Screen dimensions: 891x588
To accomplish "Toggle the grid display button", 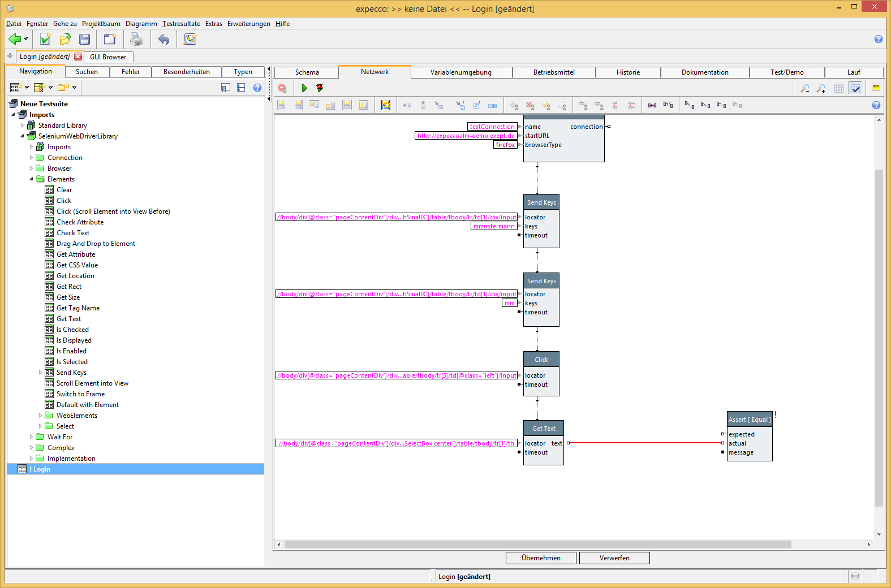I will pos(839,88).
